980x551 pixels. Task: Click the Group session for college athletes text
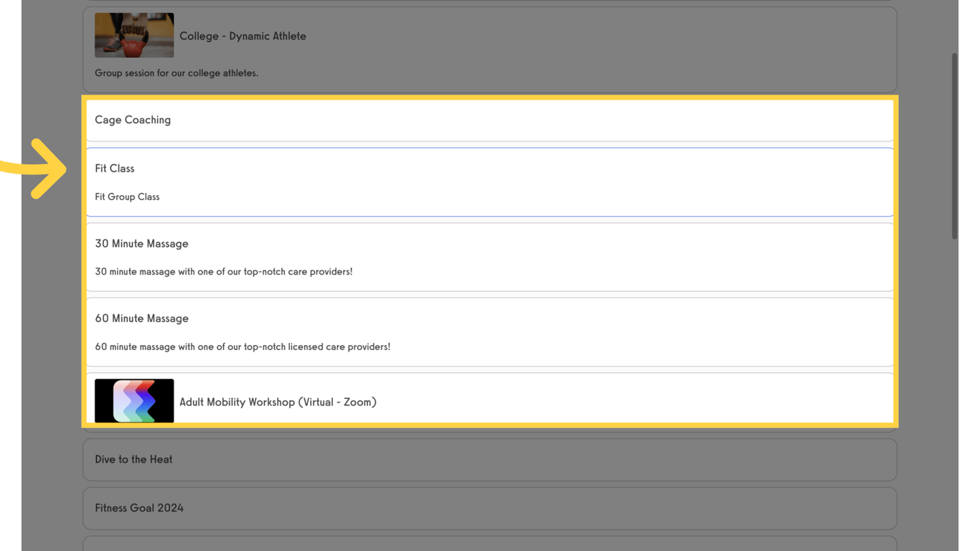[176, 72]
